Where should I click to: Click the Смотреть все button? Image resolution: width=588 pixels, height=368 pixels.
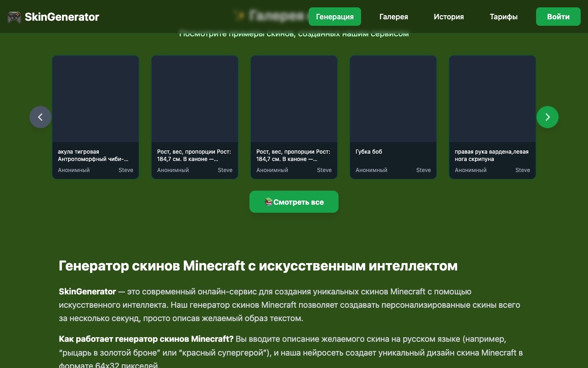coord(294,202)
